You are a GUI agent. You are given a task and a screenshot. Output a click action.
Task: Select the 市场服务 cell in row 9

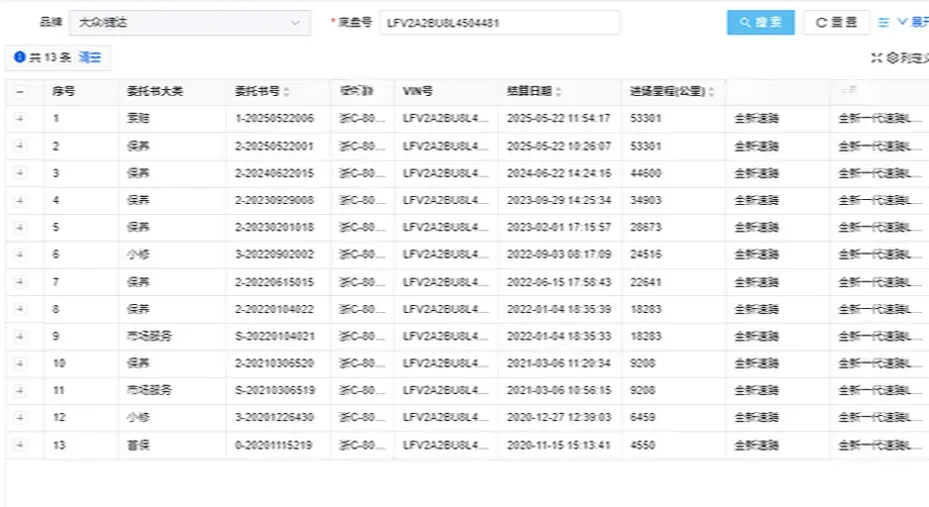149,336
